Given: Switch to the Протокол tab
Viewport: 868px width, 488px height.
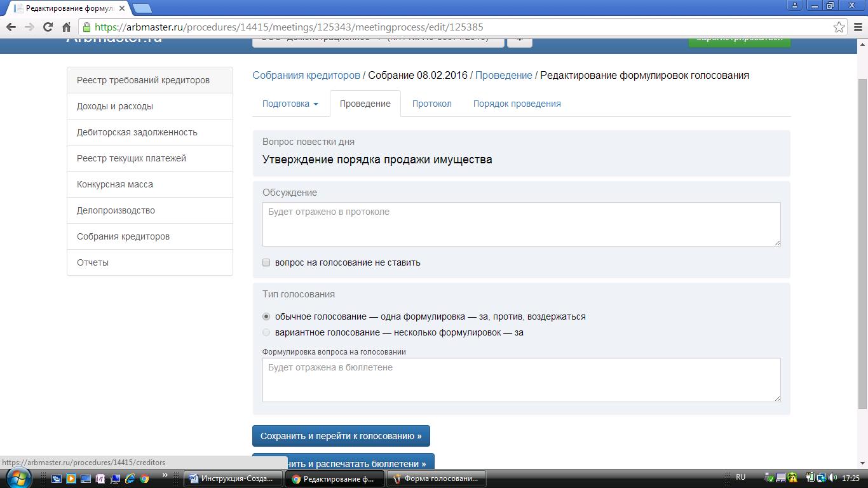Looking at the screenshot, I should pyautogui.click(x=431, y=104).
